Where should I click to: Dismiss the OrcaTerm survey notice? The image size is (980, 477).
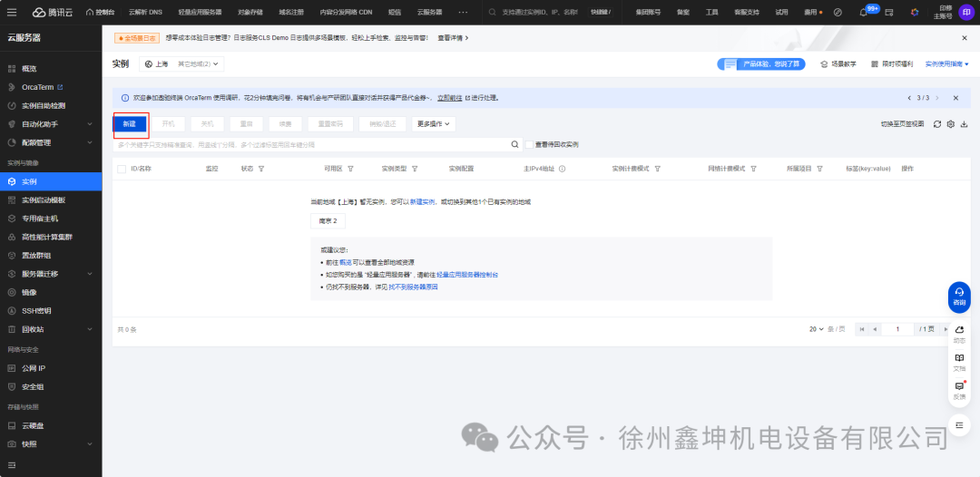tap(955, 98)
